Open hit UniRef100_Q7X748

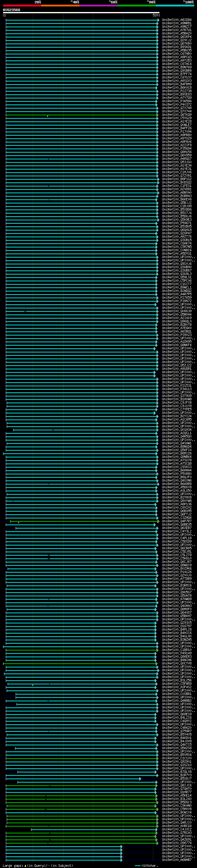177,108
